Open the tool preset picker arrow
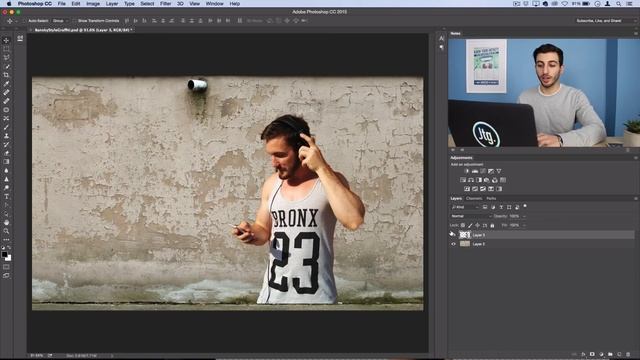Screen dimensions: 640x360 coord(16,21)
